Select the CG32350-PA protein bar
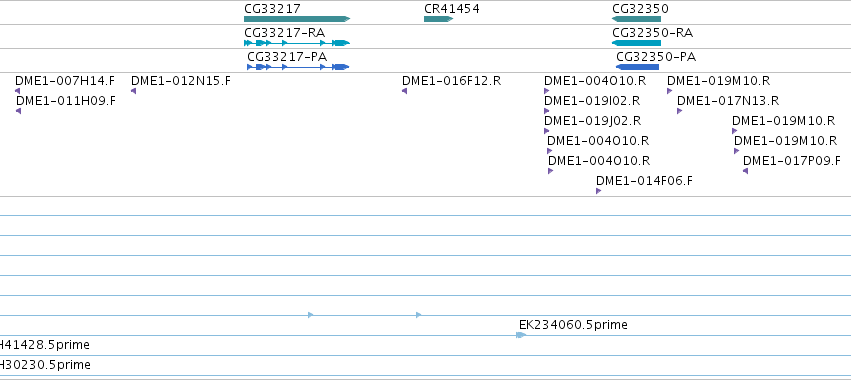The height and width of the screenshot is (380, 851). [x=637, y=67]
